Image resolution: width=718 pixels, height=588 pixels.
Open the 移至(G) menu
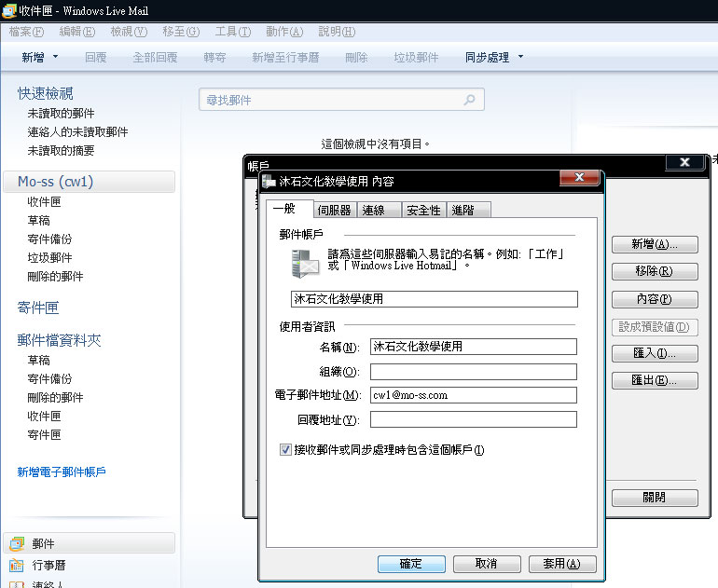click(x=181, y=32)
